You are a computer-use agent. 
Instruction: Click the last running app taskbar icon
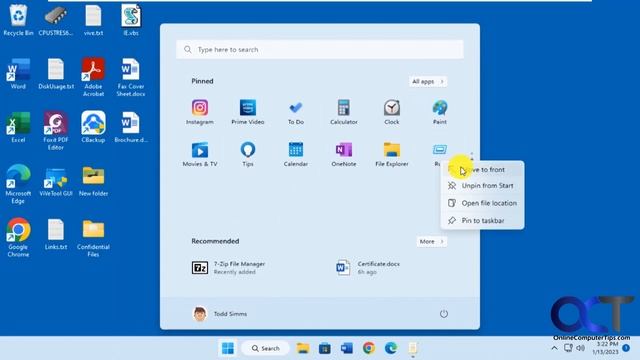[x=413, y=348]
